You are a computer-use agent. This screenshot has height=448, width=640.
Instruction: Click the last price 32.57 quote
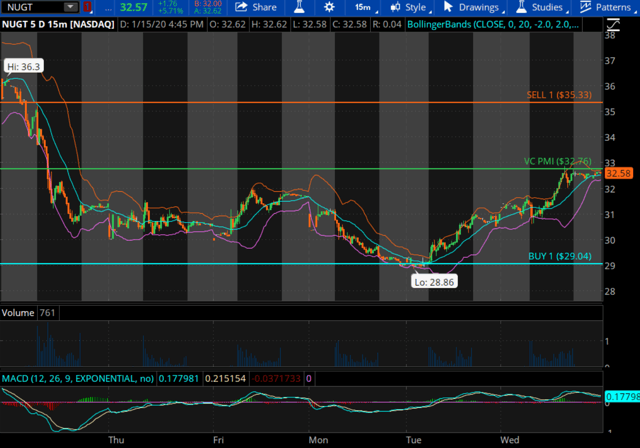coord(133,7)
